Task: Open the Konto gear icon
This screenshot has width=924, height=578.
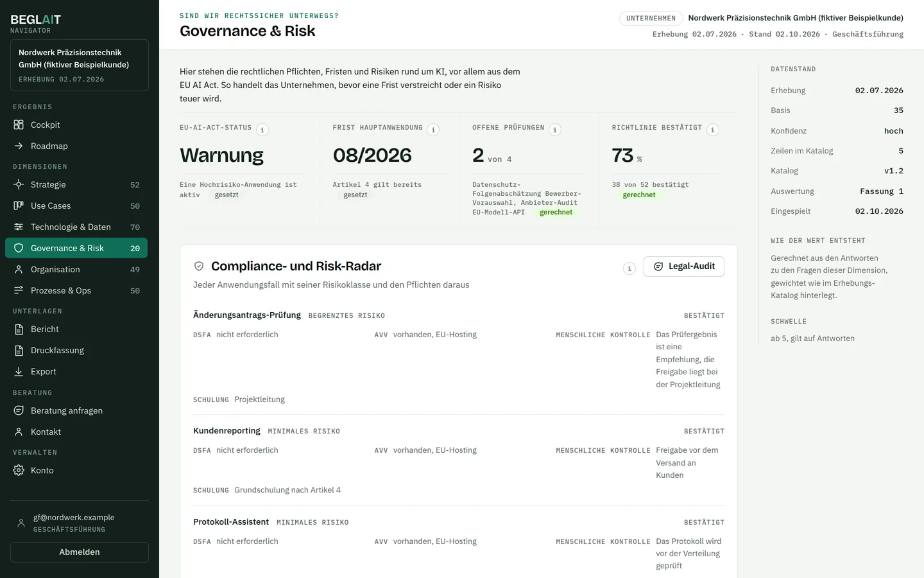Action: click(x=19, y=470)
